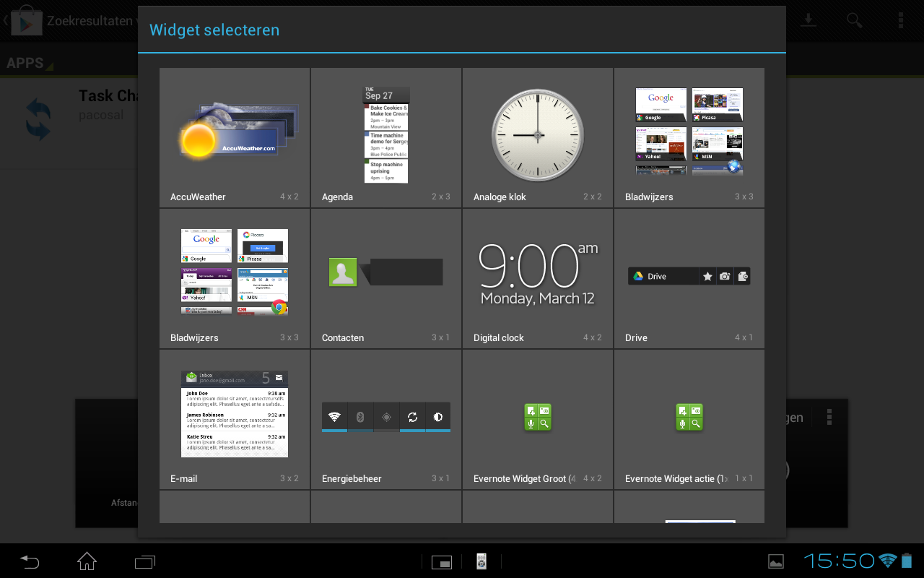Click the star icon in Drive widget preview
The width and height of the screenshot is (924, 578).
(x=707, y=276)
